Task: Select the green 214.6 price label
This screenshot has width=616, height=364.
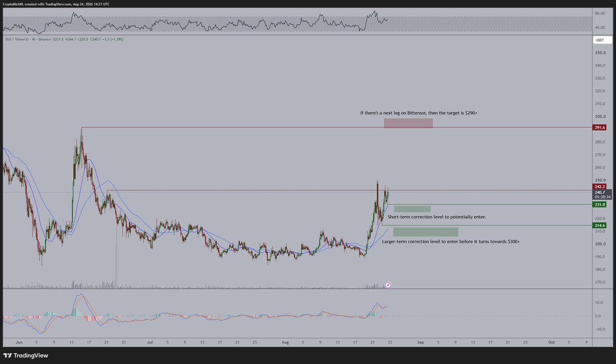Action: coord(600,225)
